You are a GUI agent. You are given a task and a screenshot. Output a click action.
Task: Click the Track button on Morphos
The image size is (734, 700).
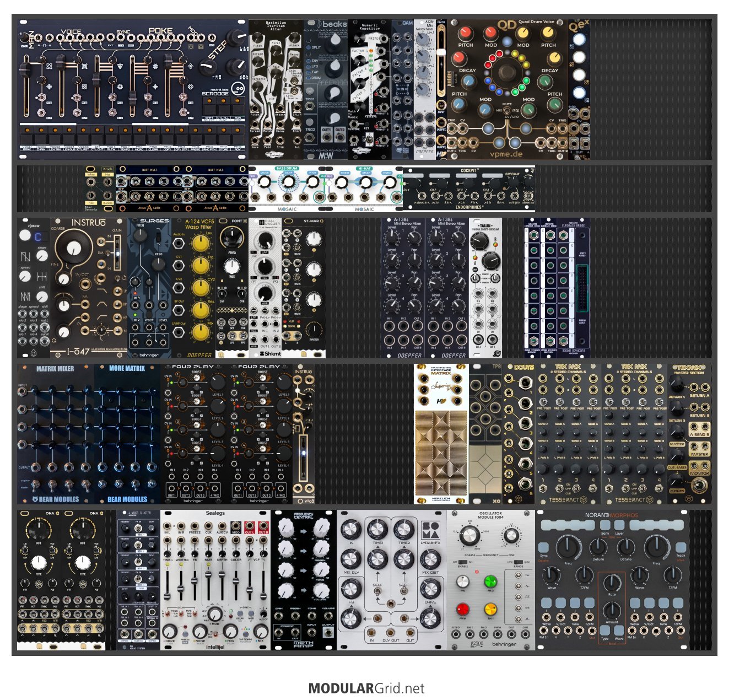681,547
